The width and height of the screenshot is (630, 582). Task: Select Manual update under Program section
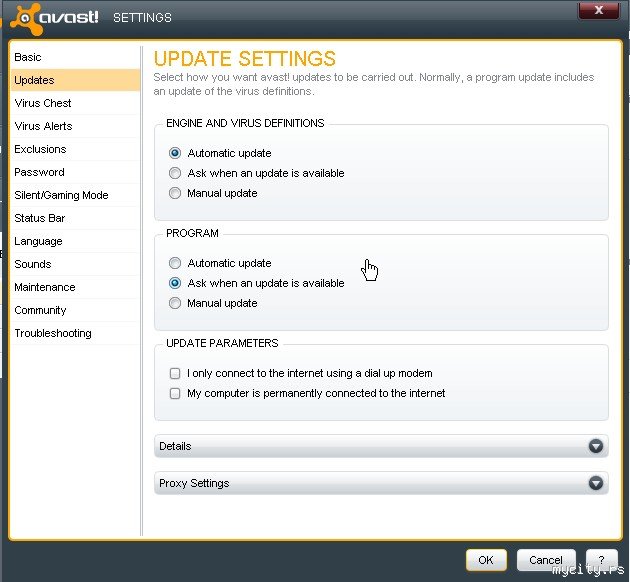[x=175, y=303]
